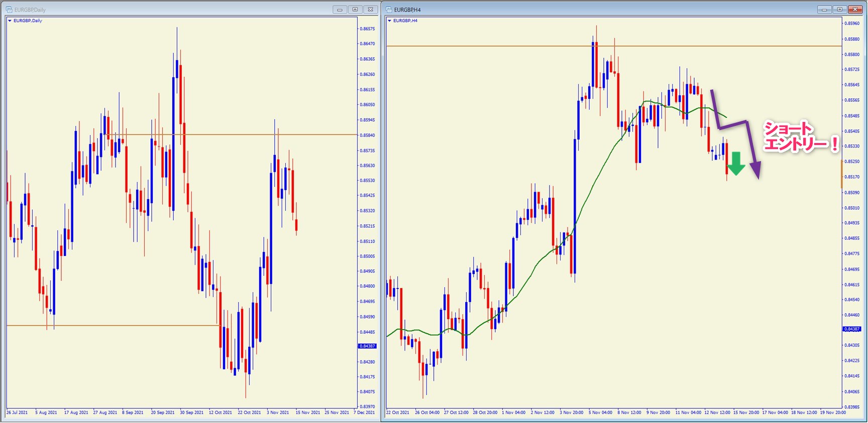Click the 0.85485 price on the H4 scale

[x=852, y=116]
